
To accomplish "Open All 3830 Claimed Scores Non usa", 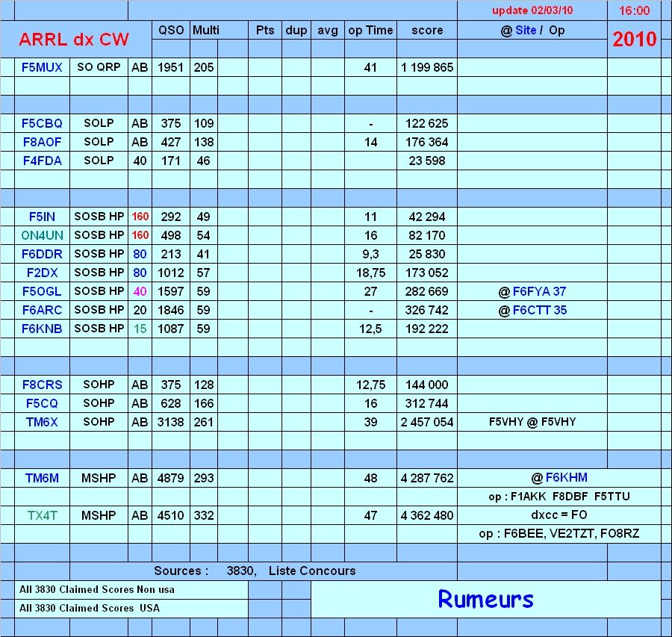I will (97, 589).
